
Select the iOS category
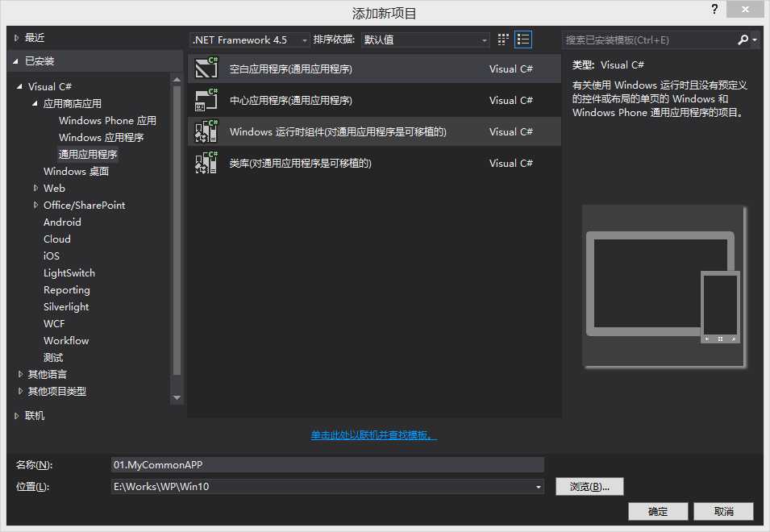pyautogui.click(x=52, y=256)
